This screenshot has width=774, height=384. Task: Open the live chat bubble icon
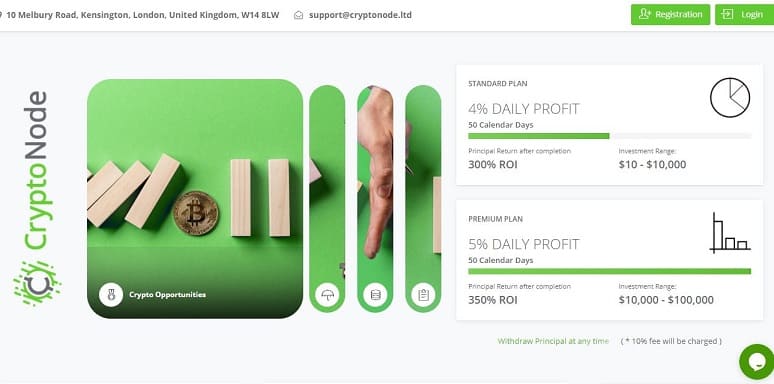pyautogui.click(x=758, y=362)
